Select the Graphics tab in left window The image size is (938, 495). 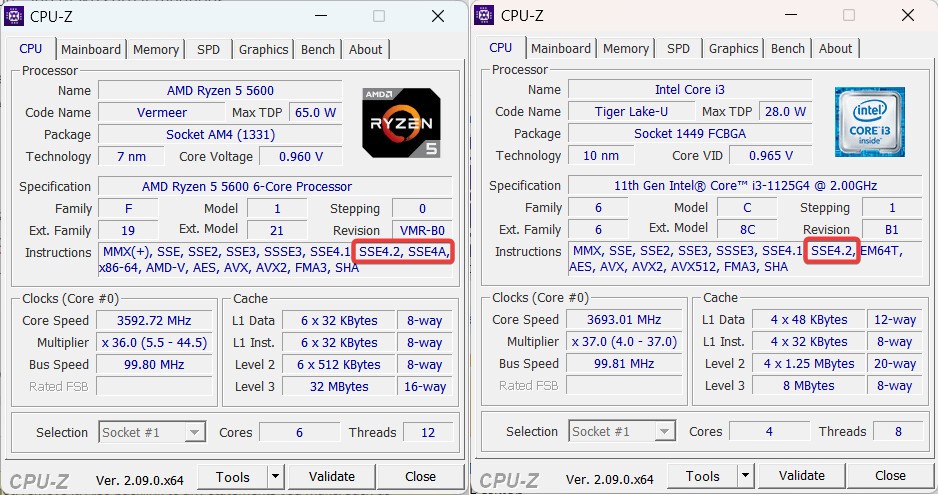tap(263, 49)
